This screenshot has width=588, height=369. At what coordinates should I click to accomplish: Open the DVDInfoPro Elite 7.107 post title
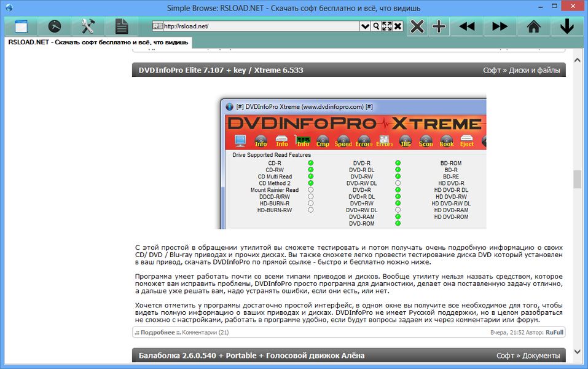[221, 70]
